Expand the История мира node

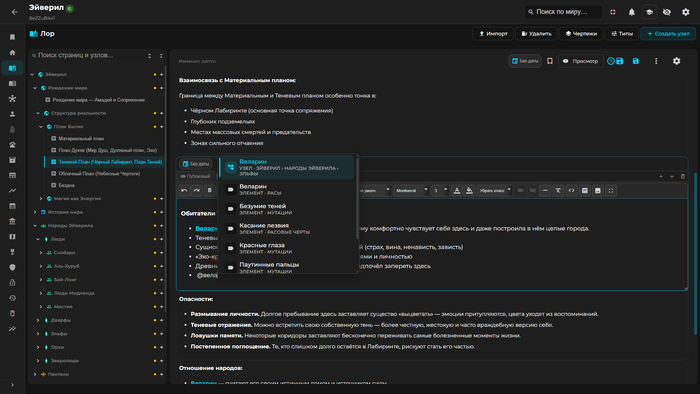[35, 212]
